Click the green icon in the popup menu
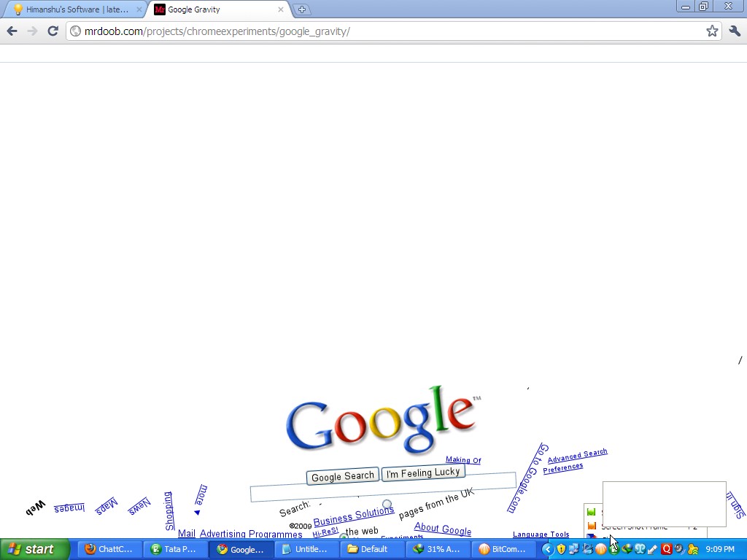The image size is (747, 560). pos(591,512)
